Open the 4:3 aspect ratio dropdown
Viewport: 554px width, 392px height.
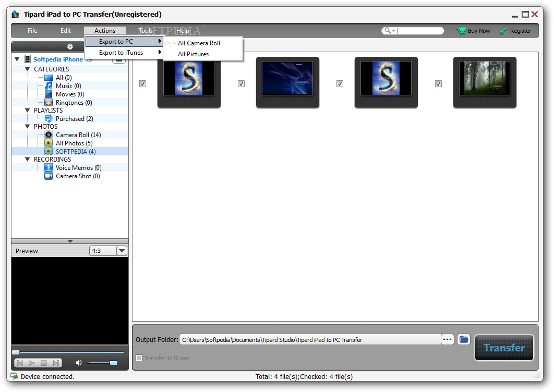tap(122, 251)
